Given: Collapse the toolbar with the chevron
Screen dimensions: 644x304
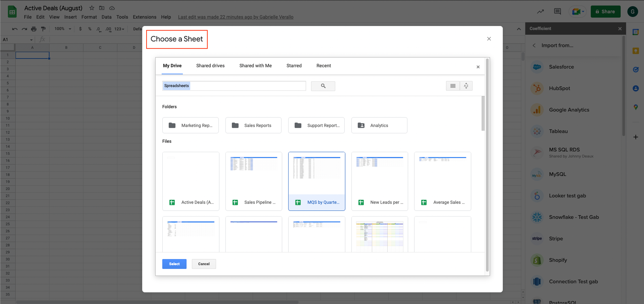Looking at the screenshot, I should click(x=519, y=29).
